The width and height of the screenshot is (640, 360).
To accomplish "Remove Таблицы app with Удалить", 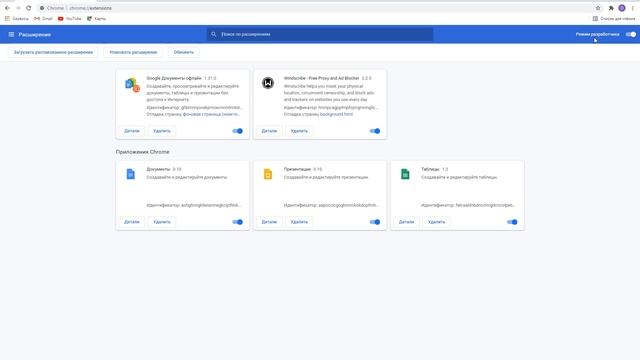I will (x=436, y=222).
